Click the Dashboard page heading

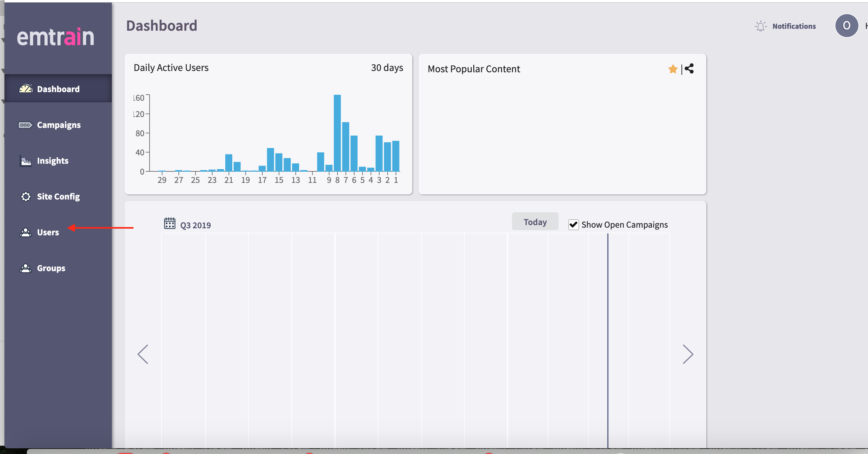point(161,26)
